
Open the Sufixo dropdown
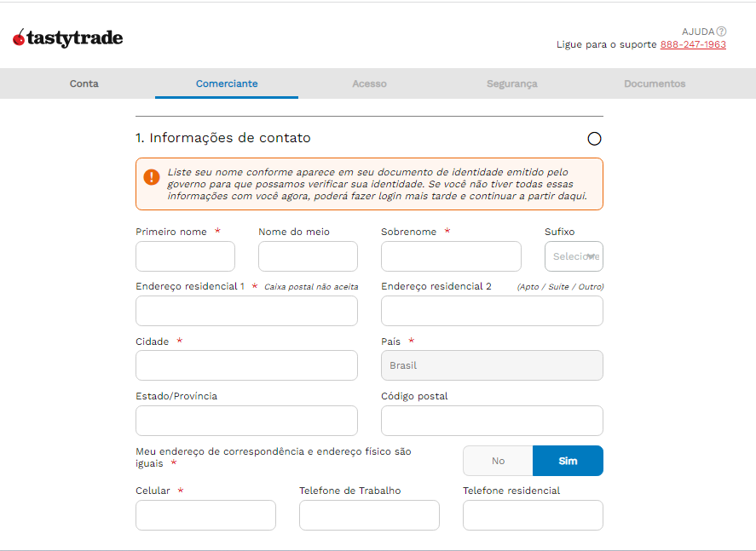tap(574, 256)
